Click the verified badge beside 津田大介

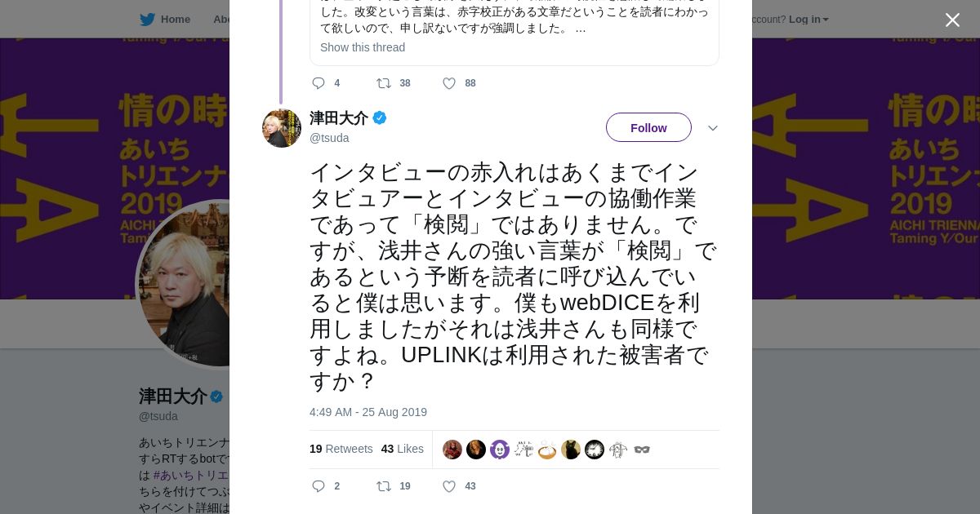point(380,118)
